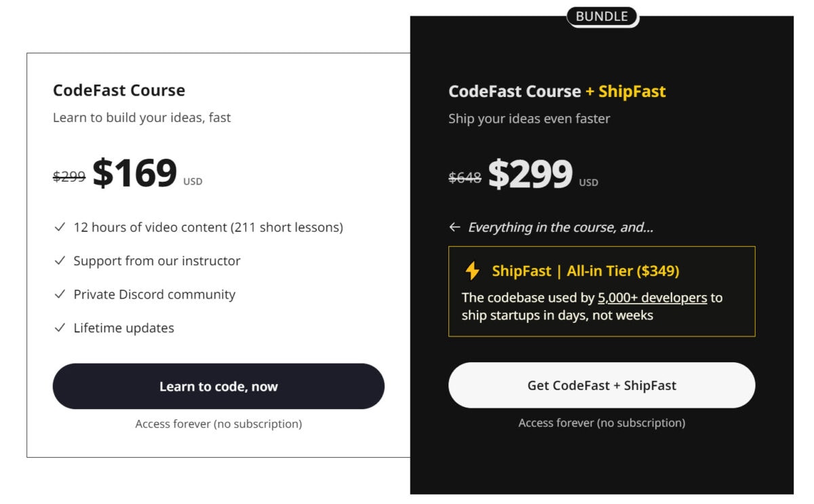Click the checkmark beside 'Support from our instructor'
This screenshot has height=504, width=814.
[x=59, y=260]
